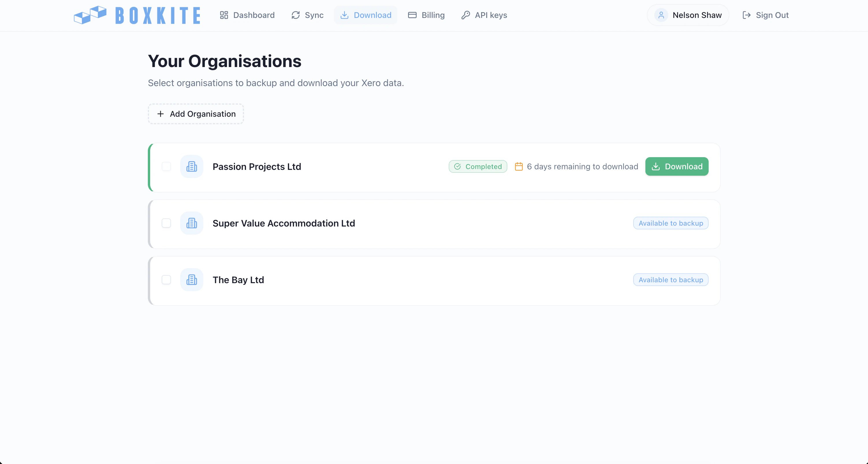
Task: Add a new organisation
Action: click(x=196, y=114)
